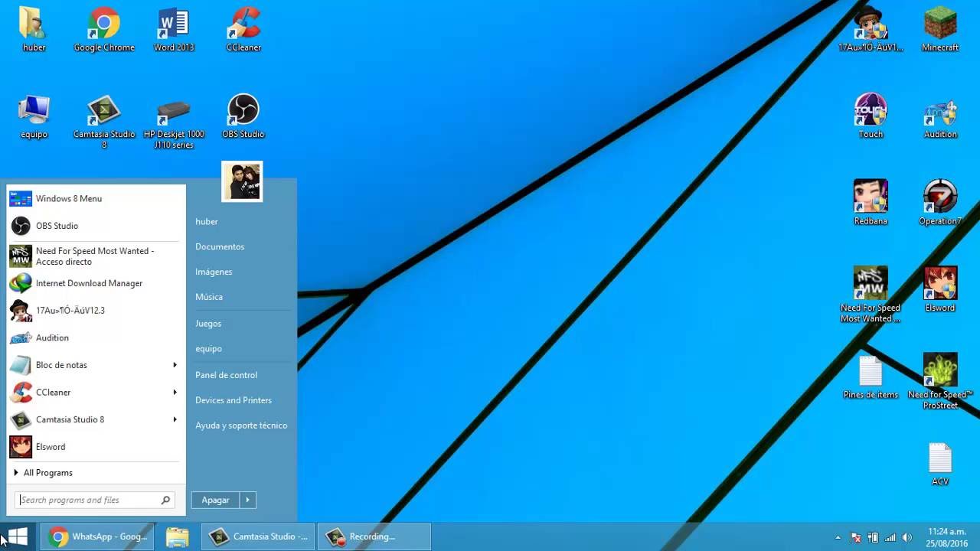Select Windows 8 Menu in Start menu

coord(96,198)
